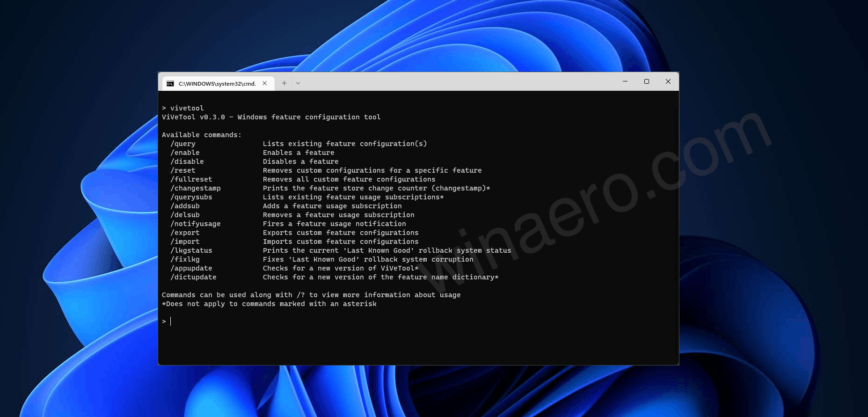Click the /query command text
Viewport: 868px width, 417px height.
point(183,144)
